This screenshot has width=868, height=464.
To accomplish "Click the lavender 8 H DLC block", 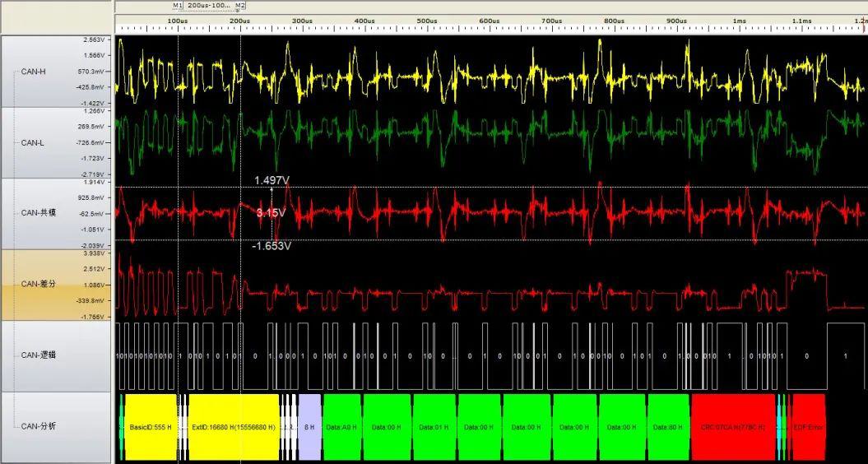I will click(309, 428).
